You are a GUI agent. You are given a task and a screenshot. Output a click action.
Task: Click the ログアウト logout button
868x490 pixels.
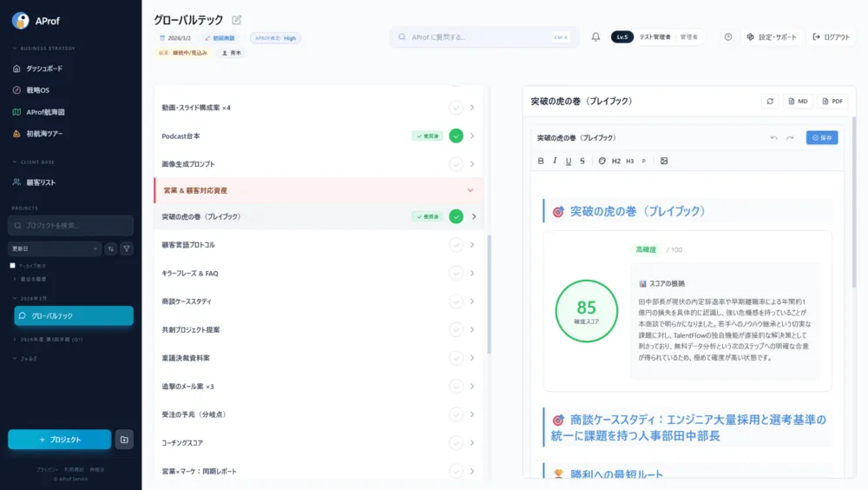[831, 37]
